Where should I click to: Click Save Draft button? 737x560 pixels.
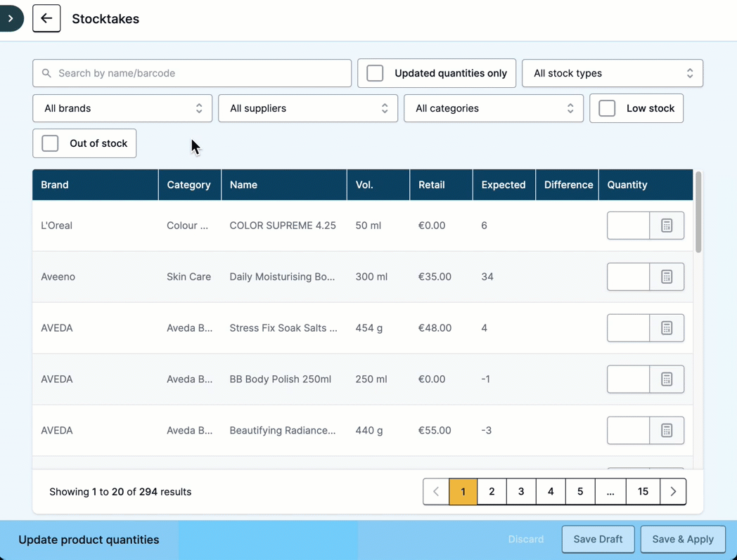pos(598,540)
